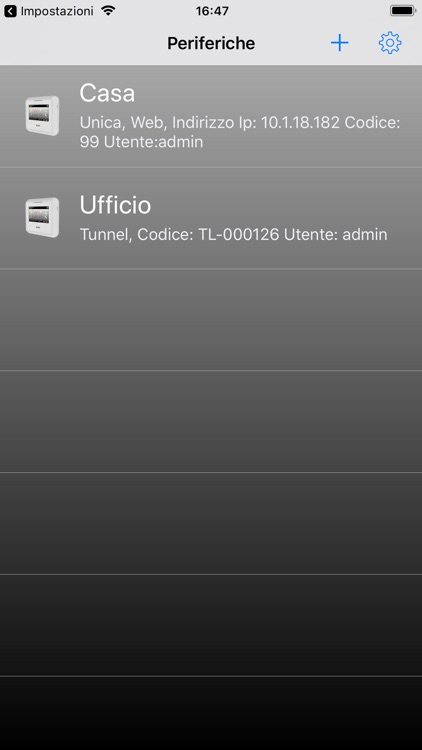Open Casa details showing IP 10.1.18.182

click(240, 132)
